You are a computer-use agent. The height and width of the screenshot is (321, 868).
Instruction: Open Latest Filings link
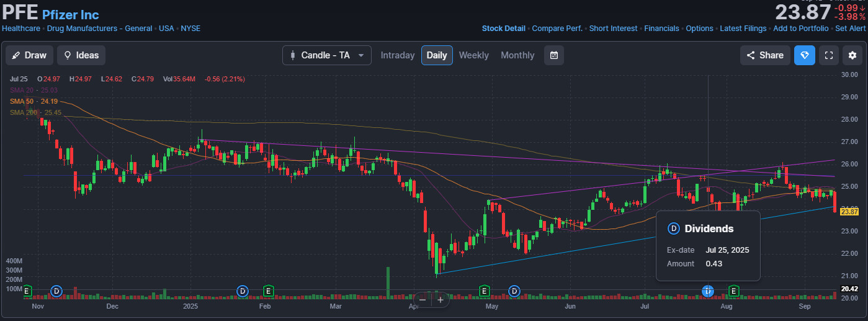[743, 29]
